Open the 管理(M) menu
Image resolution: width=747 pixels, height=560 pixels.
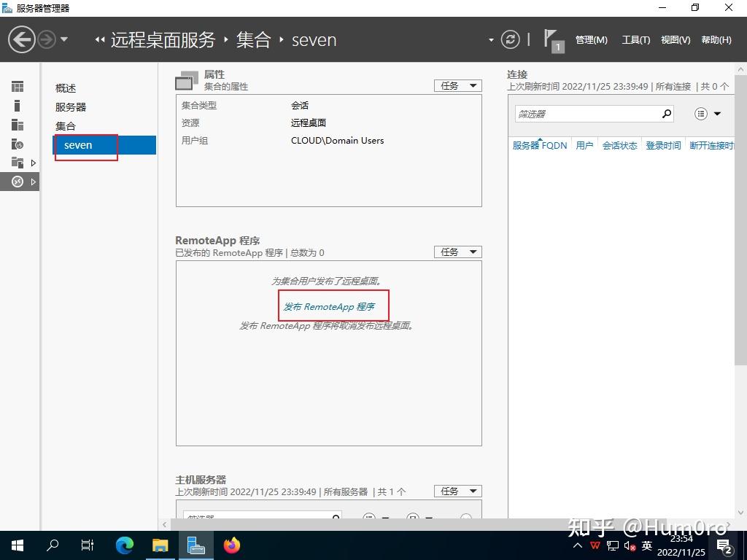click(591, 40)
